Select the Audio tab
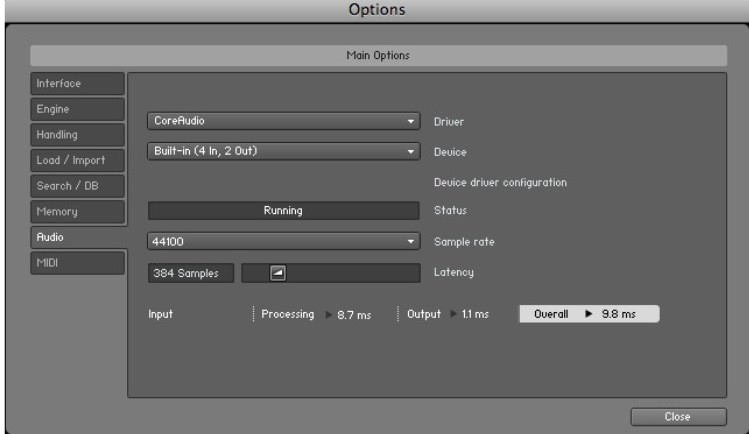Image resolution: width=749 pixels, height=434 pixels. tap(79, 237)
